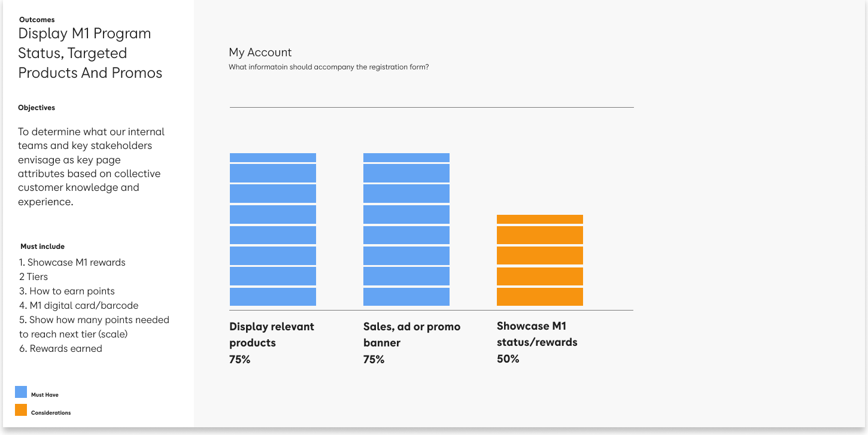Click the Showcase M1 status/rewards label
868x435 pixels.
coord(537,334)
